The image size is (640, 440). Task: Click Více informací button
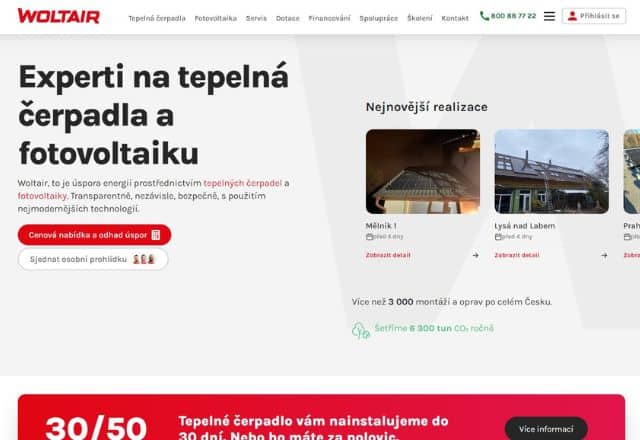pos(546,429)
